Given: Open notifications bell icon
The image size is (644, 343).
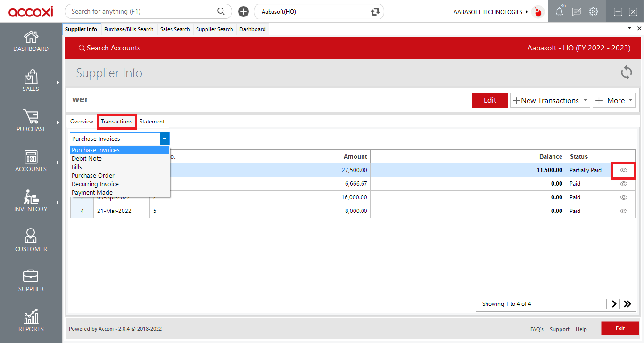Looking at the screenshot, I should (560, 12).
